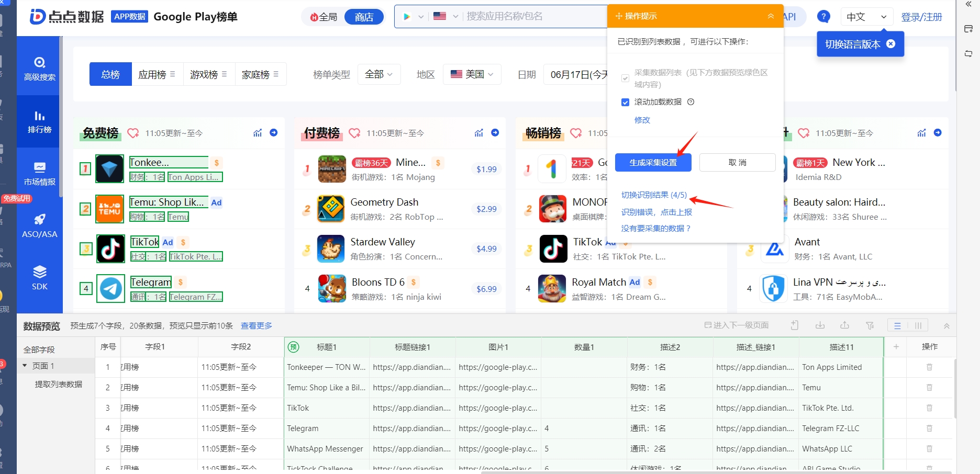Click the 生成采集设置 button
Image resolution: width=980 pixels, height=474 pixels.
tap(653, 162)
